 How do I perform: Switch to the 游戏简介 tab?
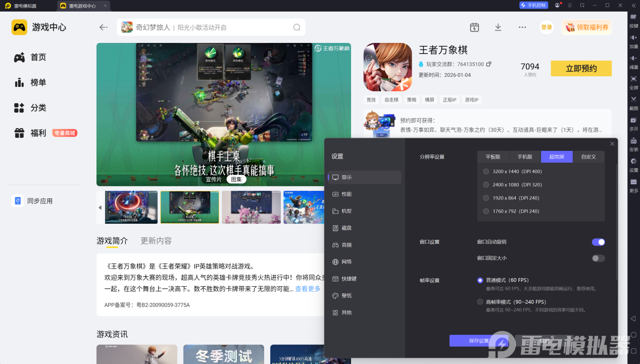point(112,241)
